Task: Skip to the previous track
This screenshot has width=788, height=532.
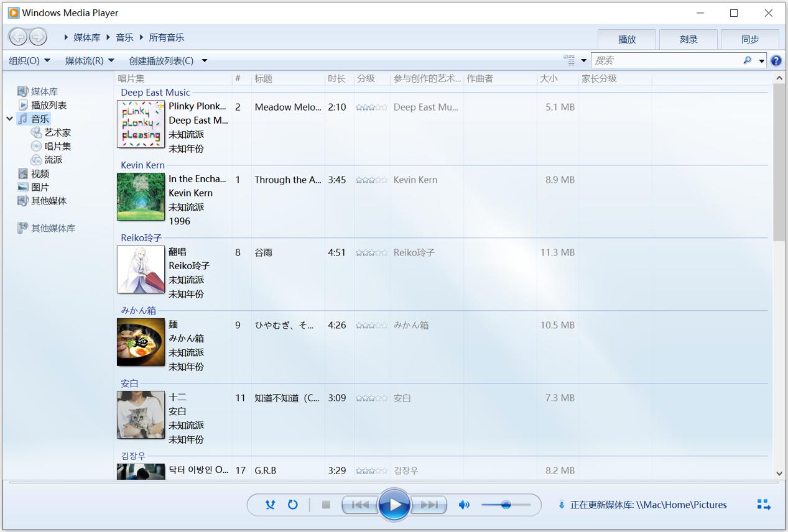Action: click(360, 505)
